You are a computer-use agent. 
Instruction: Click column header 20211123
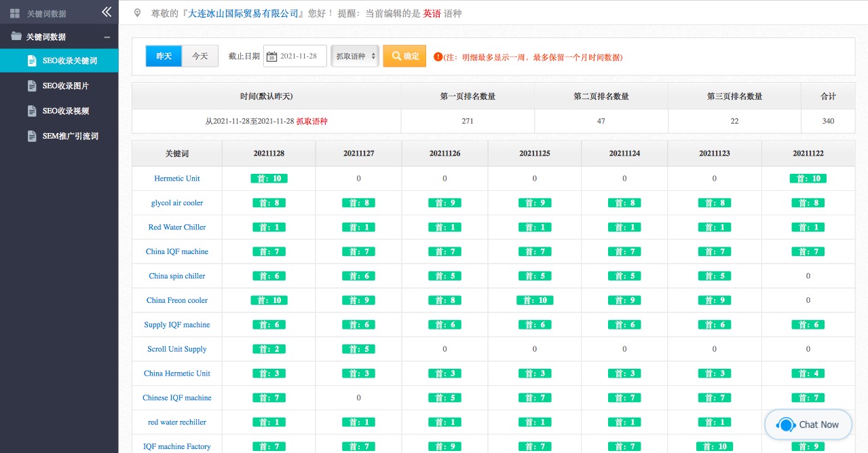click(x=715, y=153)
